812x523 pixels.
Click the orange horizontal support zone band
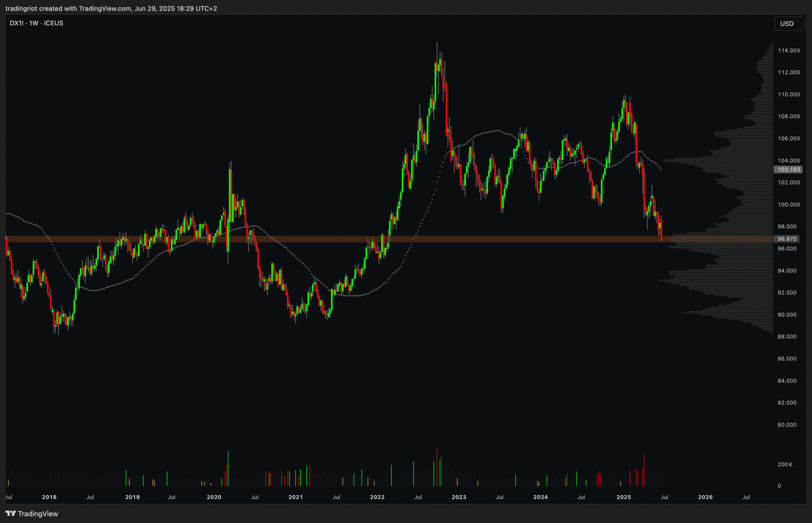[389, 239]
